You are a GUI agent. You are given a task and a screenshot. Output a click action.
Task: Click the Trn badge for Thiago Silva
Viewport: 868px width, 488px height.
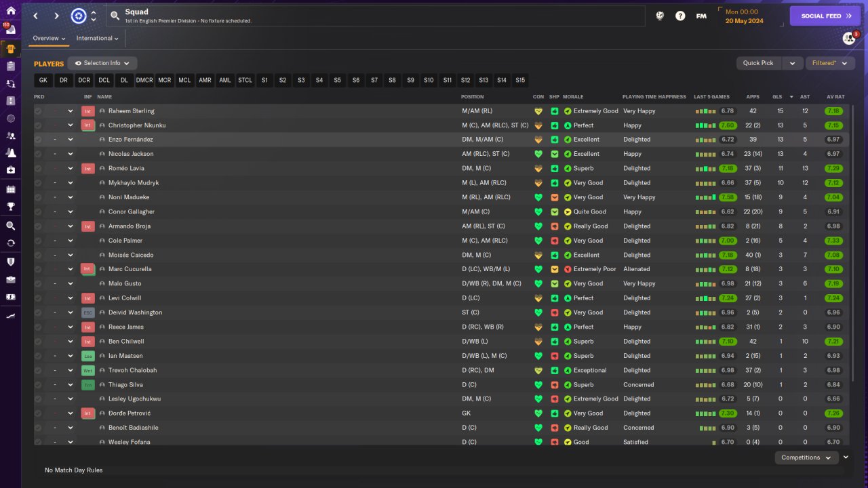tap(87, 385)
